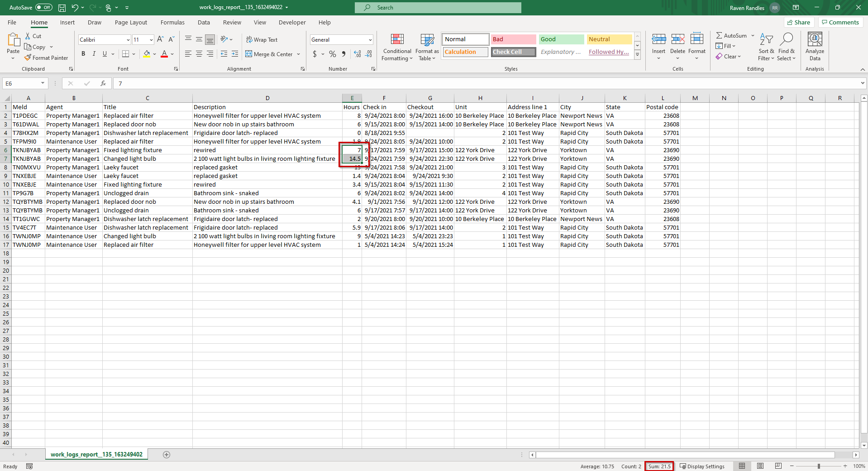The width and height of the screenshot is (868, 471).
Task: Switch to the Page Layout tab
Action: point(131,23)
